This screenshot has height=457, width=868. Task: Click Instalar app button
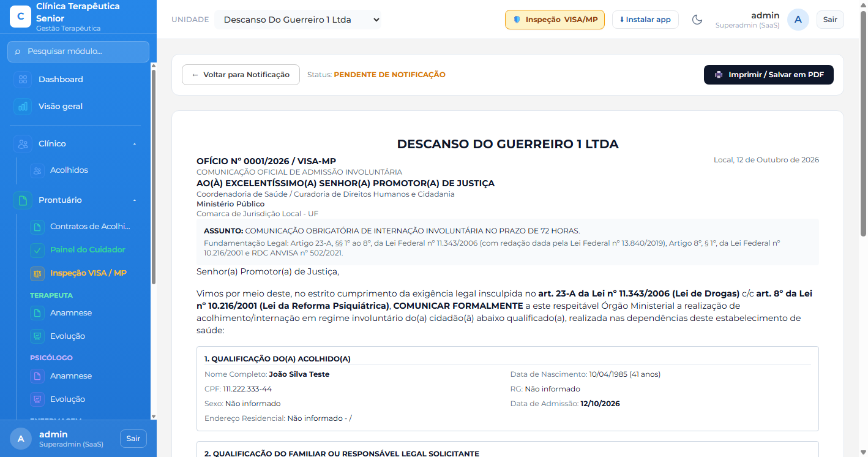pyautogui.click(x=645, y=20)
